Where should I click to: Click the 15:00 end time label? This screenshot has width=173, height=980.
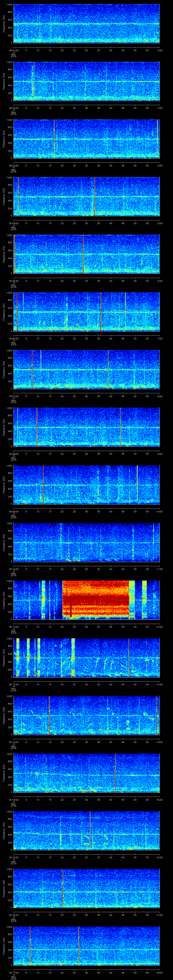(x=159, y=800)
